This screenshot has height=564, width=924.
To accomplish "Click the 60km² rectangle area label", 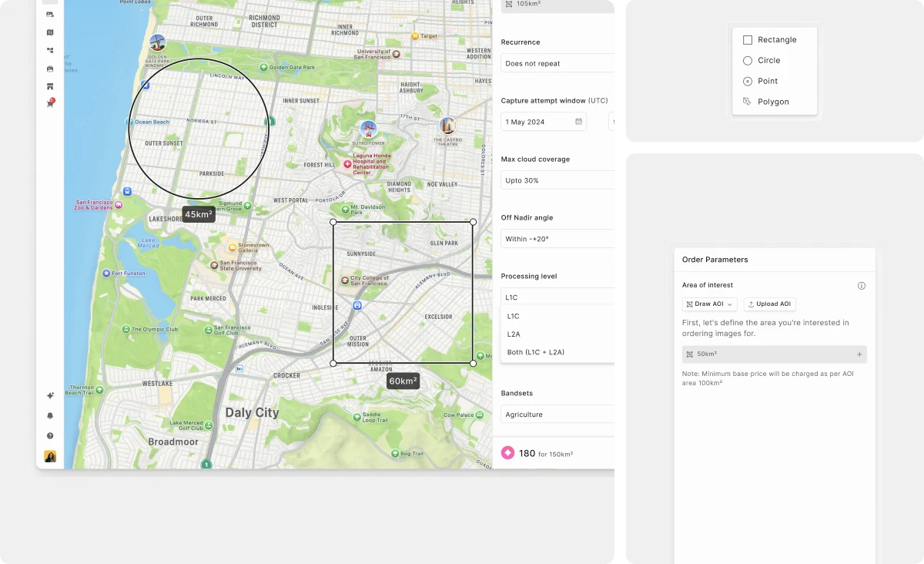I will (403, 381).
